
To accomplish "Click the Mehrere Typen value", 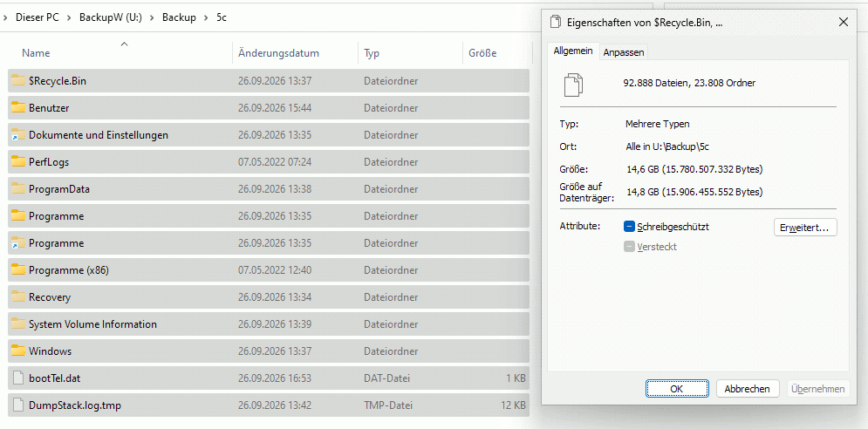I will [657, 124].
